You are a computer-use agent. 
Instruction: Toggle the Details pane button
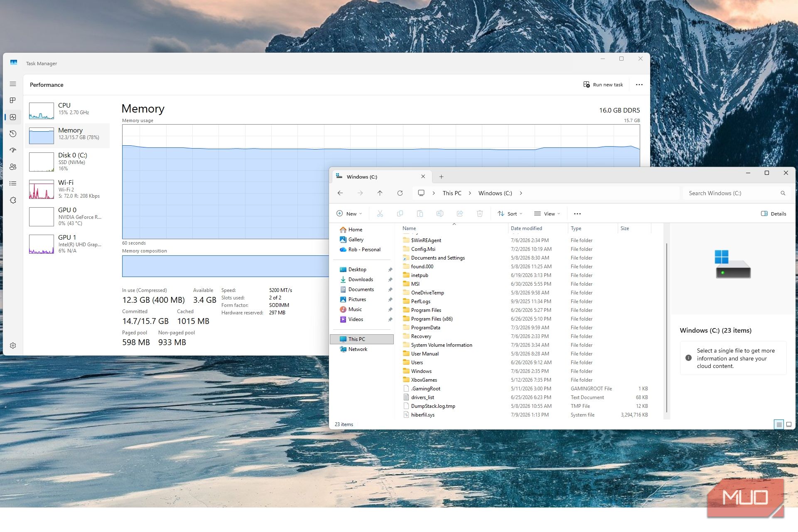point(773,214)
